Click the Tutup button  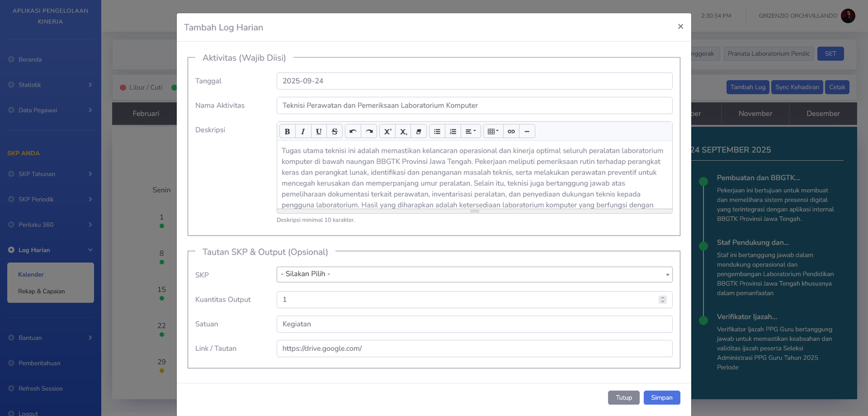[x=623, y=398]
